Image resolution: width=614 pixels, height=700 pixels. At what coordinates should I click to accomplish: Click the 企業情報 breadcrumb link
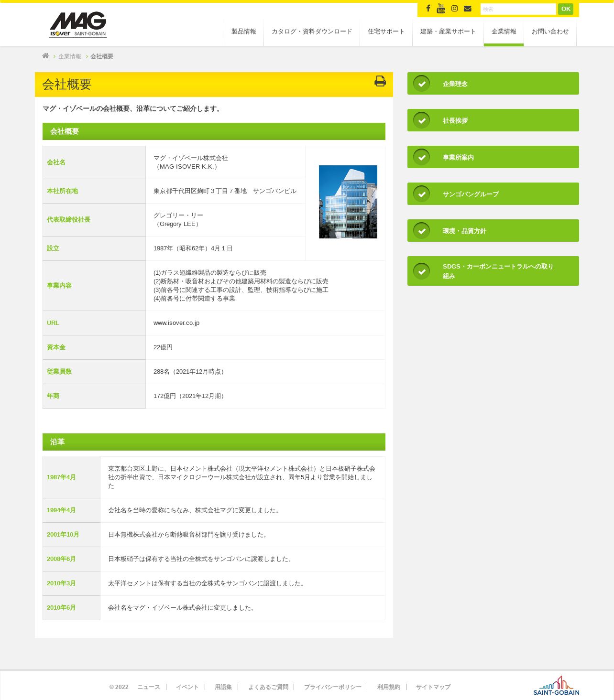point(70,56)
